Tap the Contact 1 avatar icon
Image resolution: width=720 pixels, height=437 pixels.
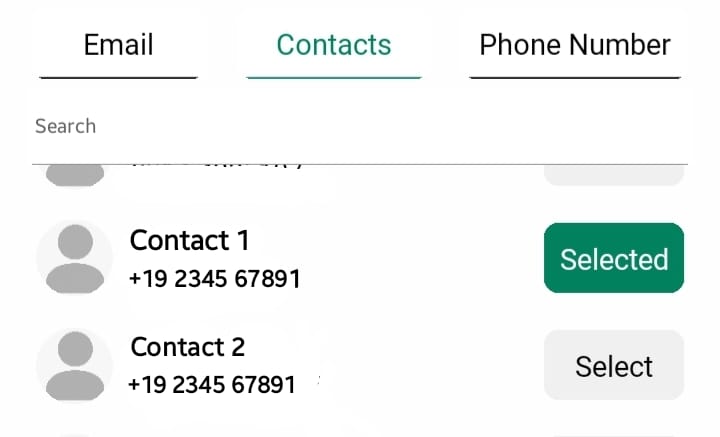point(75,258)
